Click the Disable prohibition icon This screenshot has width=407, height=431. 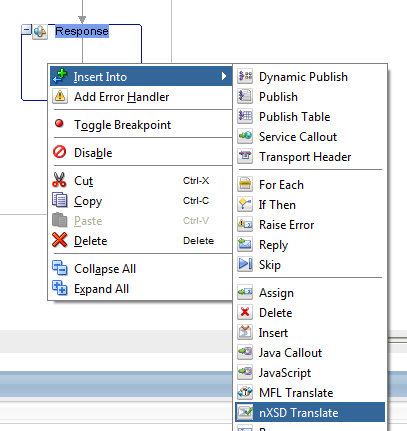(x=60, y=152)
